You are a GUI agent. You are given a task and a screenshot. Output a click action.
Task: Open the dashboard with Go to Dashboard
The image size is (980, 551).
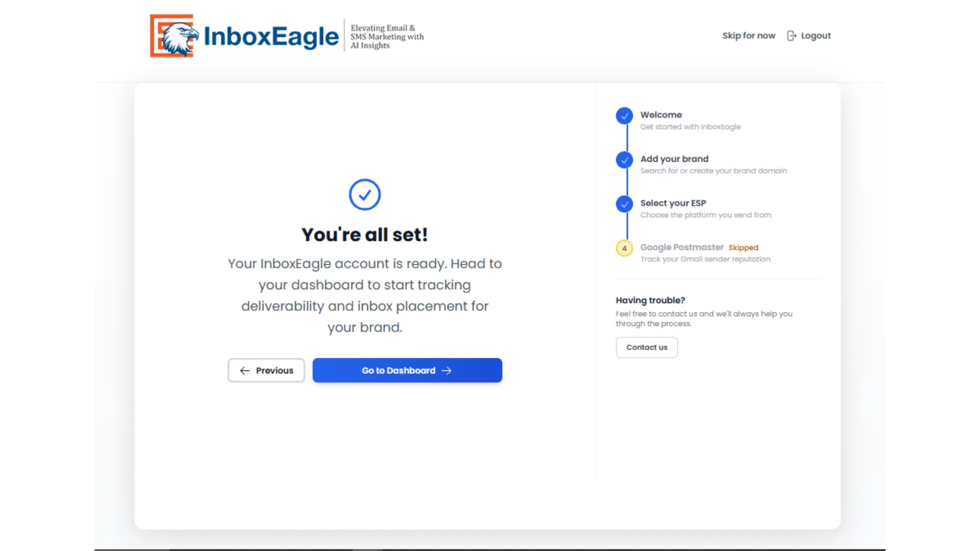click(x=407, y=370)
